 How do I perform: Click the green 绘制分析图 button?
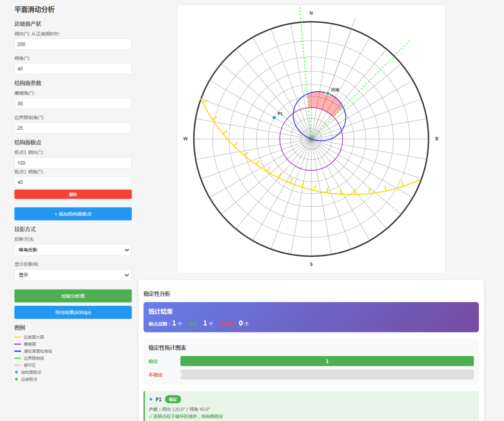click(x=73, y=296)
